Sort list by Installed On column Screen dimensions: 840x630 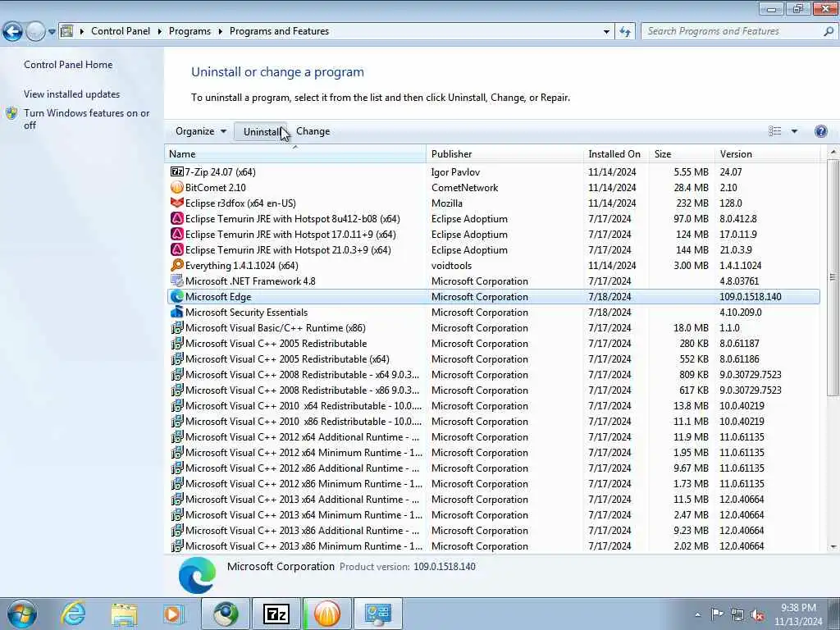click(x=616, y=153)
